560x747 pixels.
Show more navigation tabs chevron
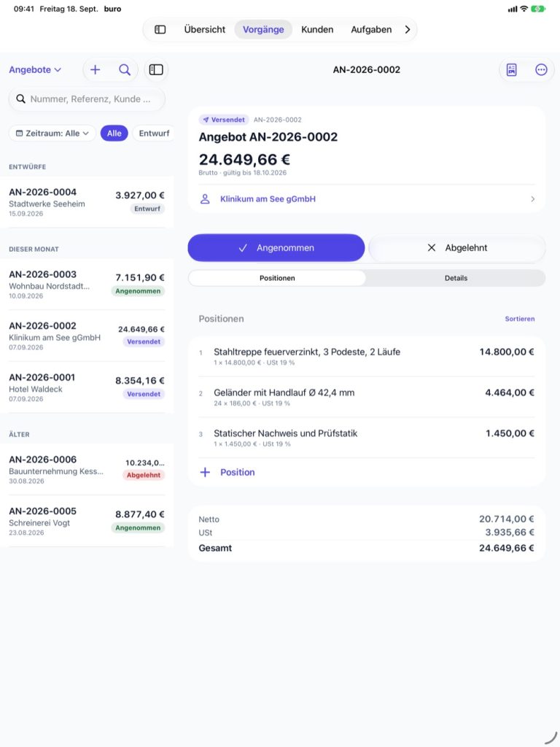(407, 29)
